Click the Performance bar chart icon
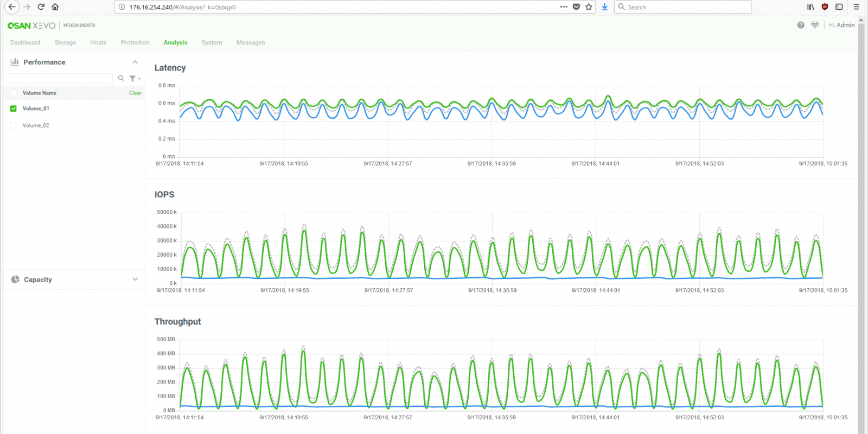This screenshot has height=434, width=868. pos(15,62)
